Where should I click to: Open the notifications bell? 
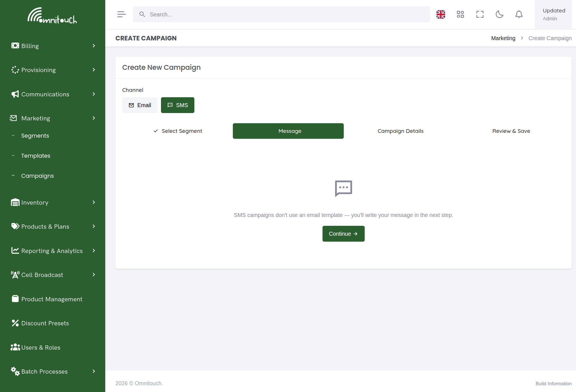click(519, 14)
